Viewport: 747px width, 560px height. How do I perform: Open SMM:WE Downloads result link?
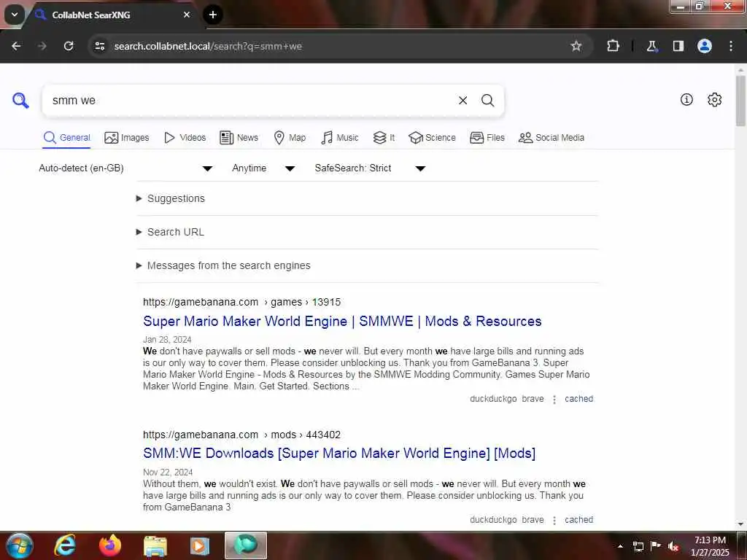pyautogui.click(x=339, y=454)
